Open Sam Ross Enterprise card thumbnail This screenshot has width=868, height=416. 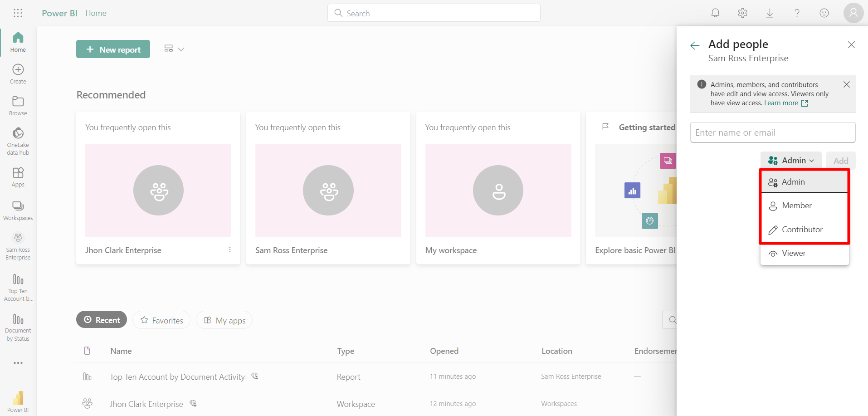[x=328, y=190]
